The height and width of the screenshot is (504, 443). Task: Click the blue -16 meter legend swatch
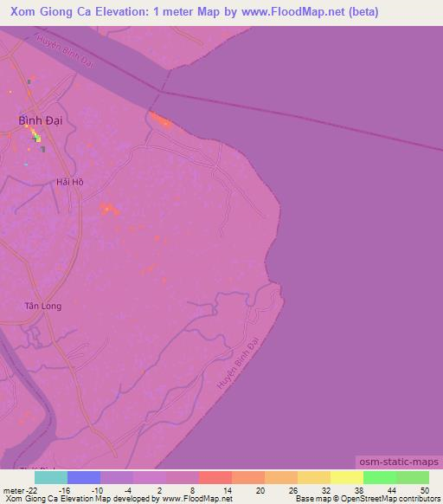[x=84, y=477]
